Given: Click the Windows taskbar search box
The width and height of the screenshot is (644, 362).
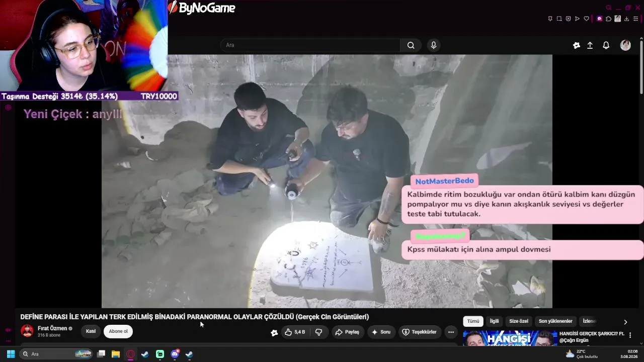Looking at the screenshot, I should (56, 354).
